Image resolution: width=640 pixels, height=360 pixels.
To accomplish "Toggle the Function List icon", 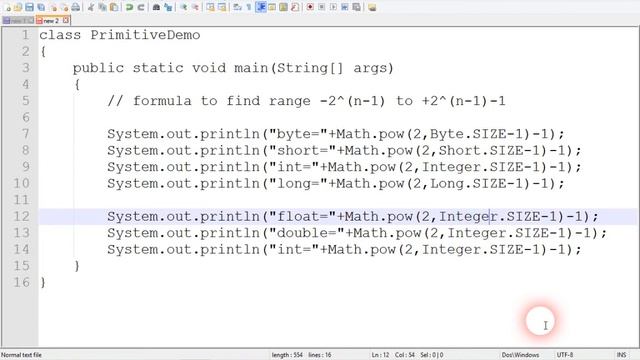I will point(295,7).
